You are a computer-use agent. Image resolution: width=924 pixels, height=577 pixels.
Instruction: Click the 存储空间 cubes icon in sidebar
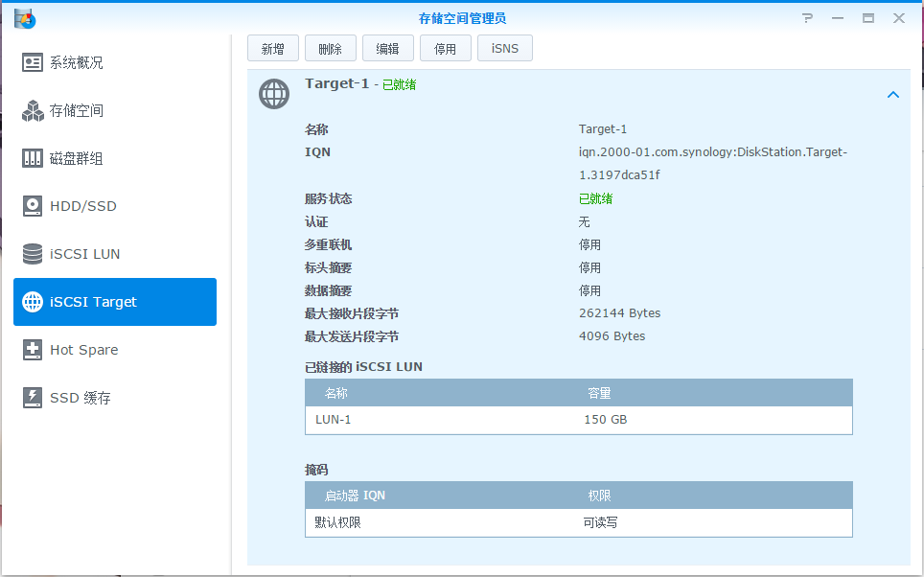[x=34, y=110]
